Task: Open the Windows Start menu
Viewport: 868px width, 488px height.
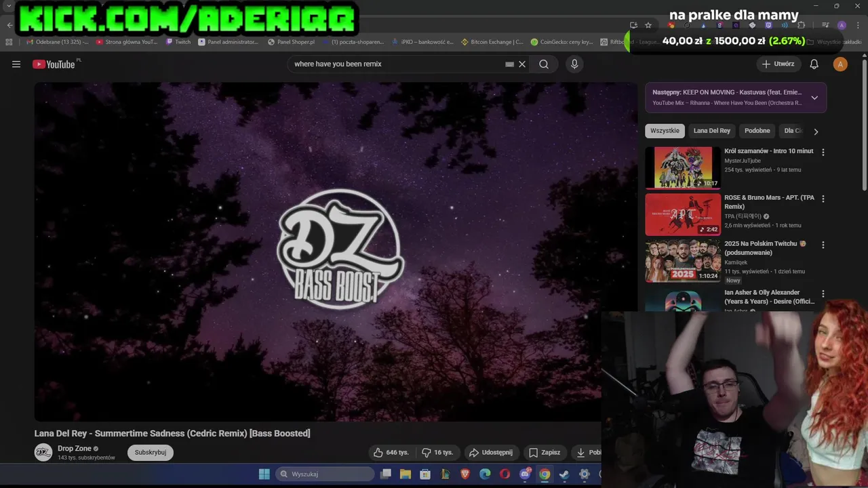Action: (264, 474)
